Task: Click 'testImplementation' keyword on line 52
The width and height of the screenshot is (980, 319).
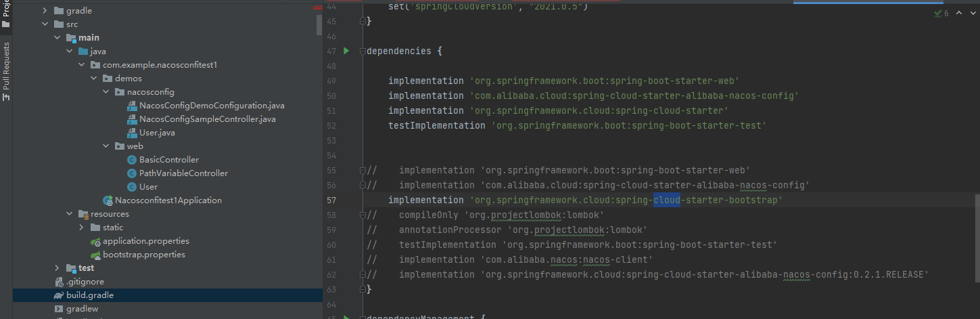Action: (437, 125)
